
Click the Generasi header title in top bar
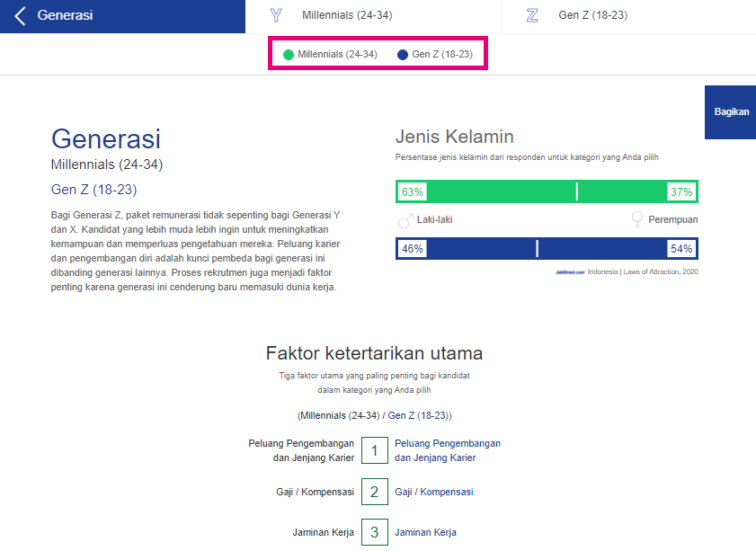(65, 15)
